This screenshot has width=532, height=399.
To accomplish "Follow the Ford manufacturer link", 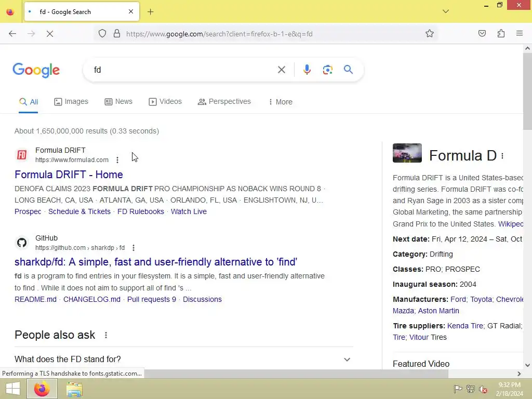I will click(x=458, y=299).
